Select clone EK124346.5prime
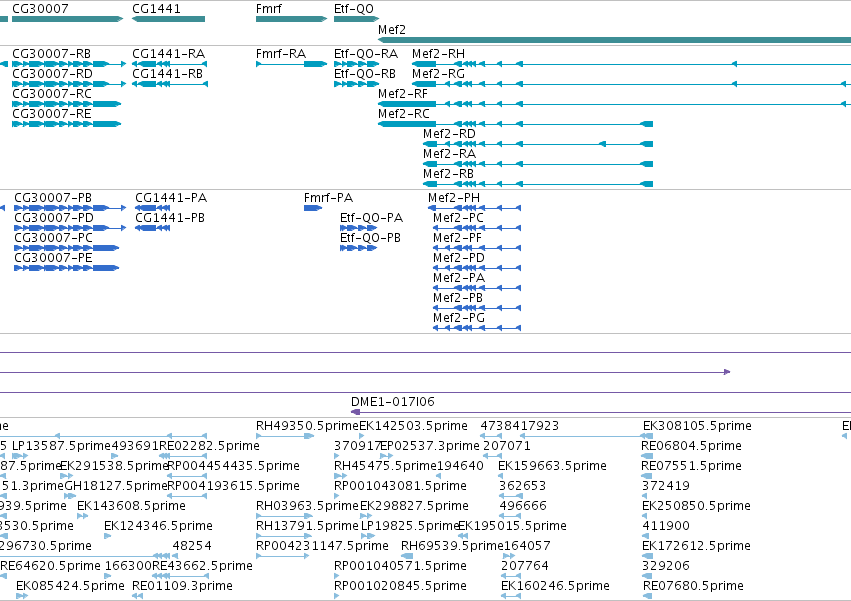Screen dimensions: 851x601 (x=107, y=536)
